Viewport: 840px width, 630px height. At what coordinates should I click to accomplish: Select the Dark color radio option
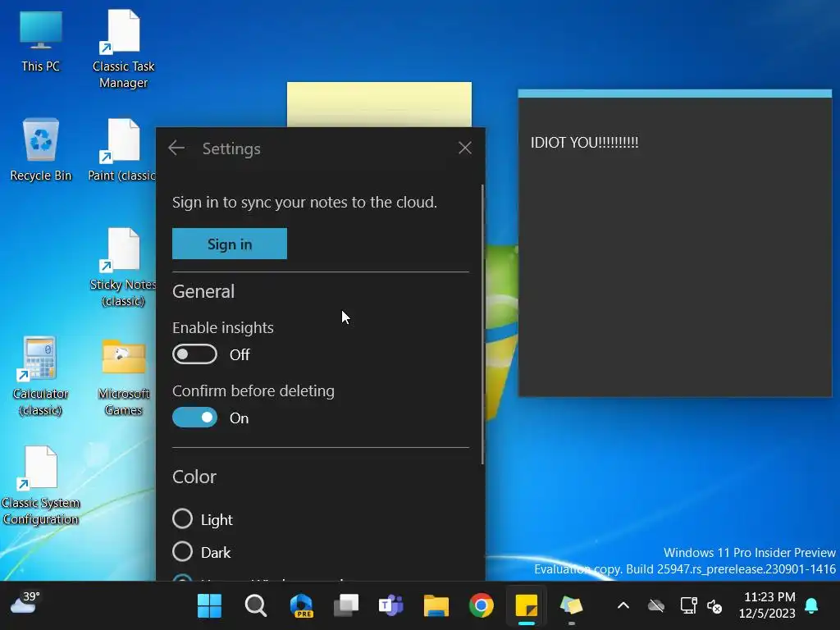[182, 551]
